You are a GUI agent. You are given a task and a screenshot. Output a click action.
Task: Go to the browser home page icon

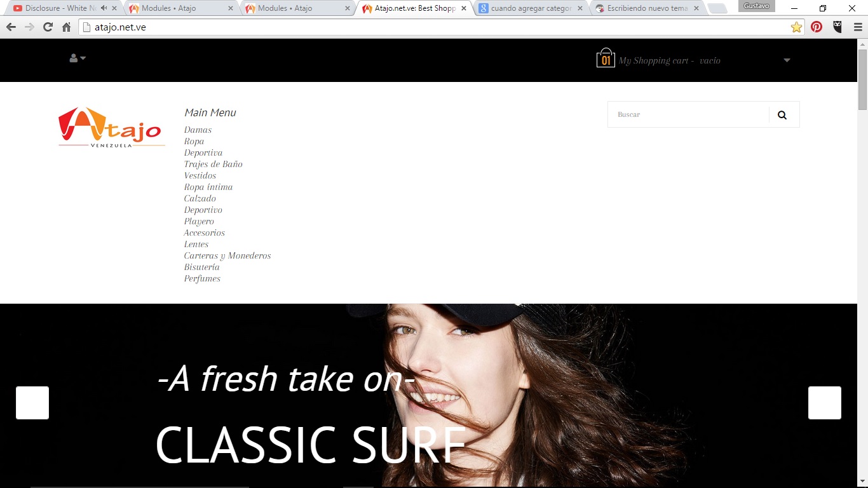66,27
